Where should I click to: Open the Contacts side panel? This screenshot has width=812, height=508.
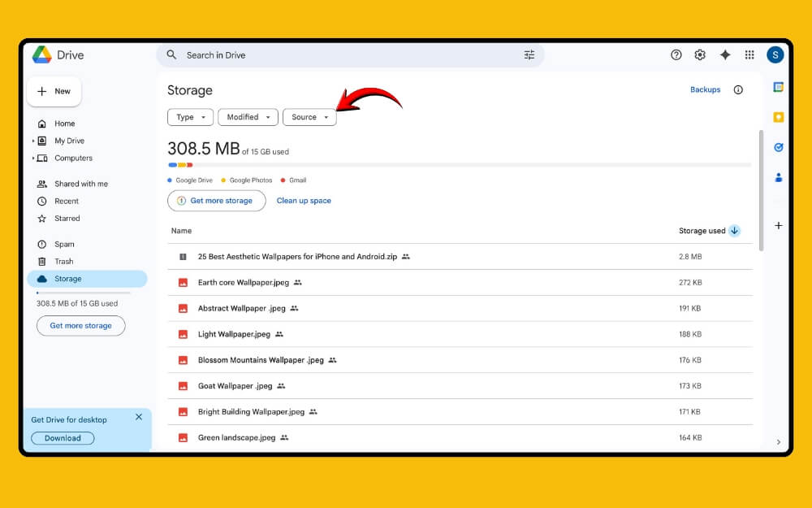(778, 178)
